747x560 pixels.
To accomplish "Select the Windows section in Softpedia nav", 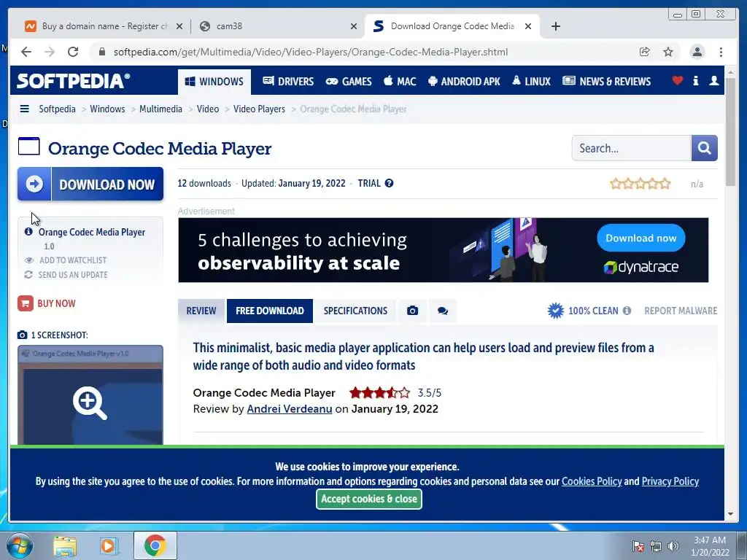I will (x=214, y=82).
